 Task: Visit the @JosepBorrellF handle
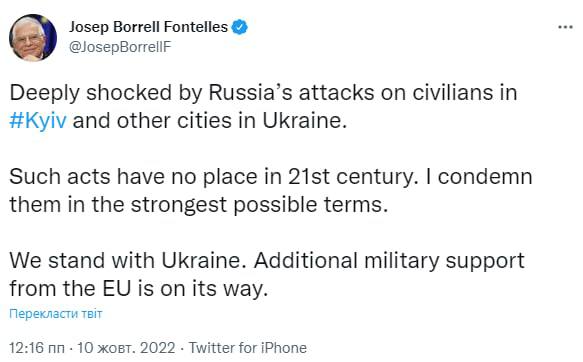tap(120, 47)
